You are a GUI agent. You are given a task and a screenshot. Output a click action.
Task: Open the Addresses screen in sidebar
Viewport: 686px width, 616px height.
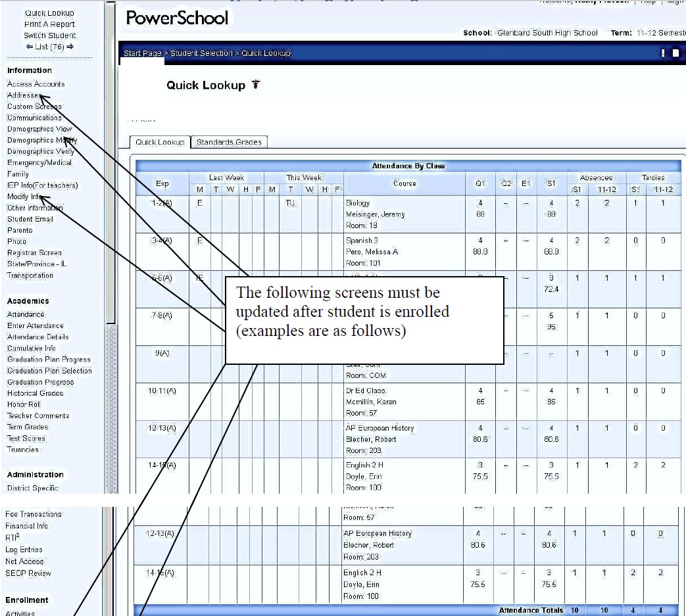click(24, 95)
